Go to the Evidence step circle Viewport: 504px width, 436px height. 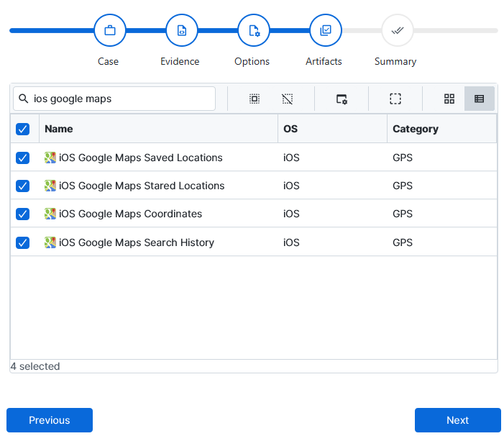[x=182, y=30]
